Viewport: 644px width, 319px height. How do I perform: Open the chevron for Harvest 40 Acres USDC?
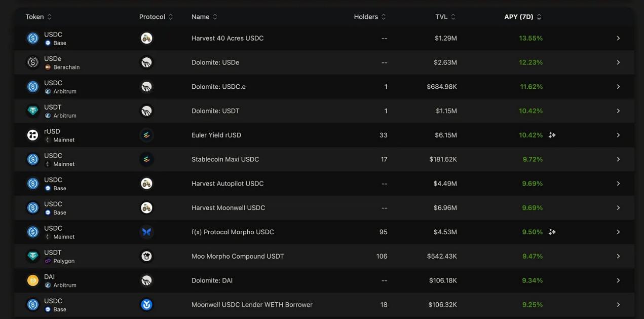[618, 38]
